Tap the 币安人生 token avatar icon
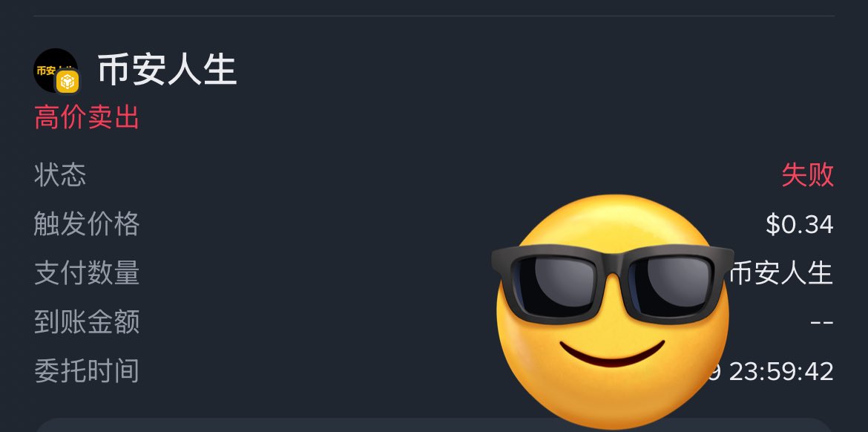Viewport: 868px width, 432px height. [56, 71]
